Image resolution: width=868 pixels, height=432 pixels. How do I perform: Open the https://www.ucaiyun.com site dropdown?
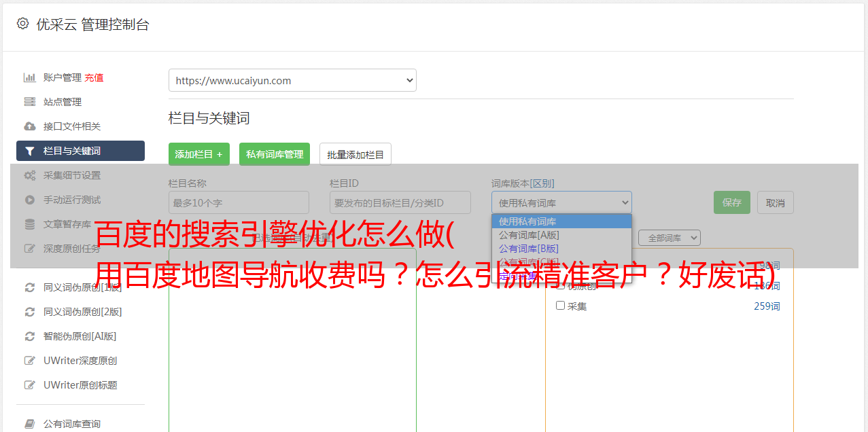tap(292, 80)
